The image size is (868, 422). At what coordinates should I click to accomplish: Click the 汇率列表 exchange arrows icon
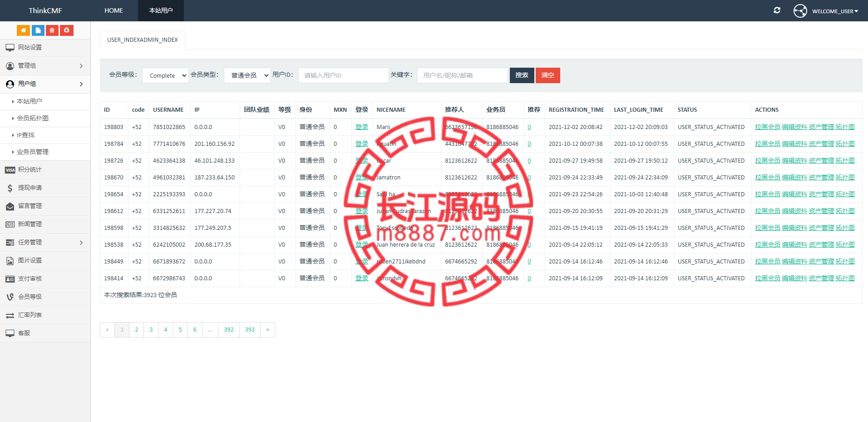point(10,315)
